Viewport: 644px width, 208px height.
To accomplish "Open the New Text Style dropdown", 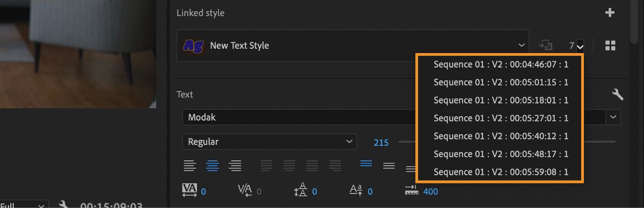I will click(353, 46).
